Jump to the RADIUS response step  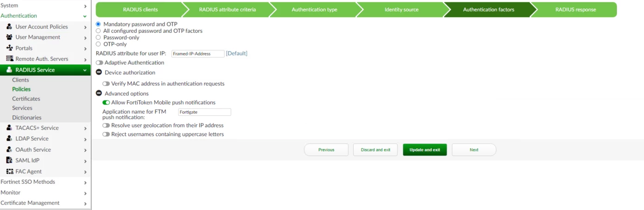tap(575, 10)
